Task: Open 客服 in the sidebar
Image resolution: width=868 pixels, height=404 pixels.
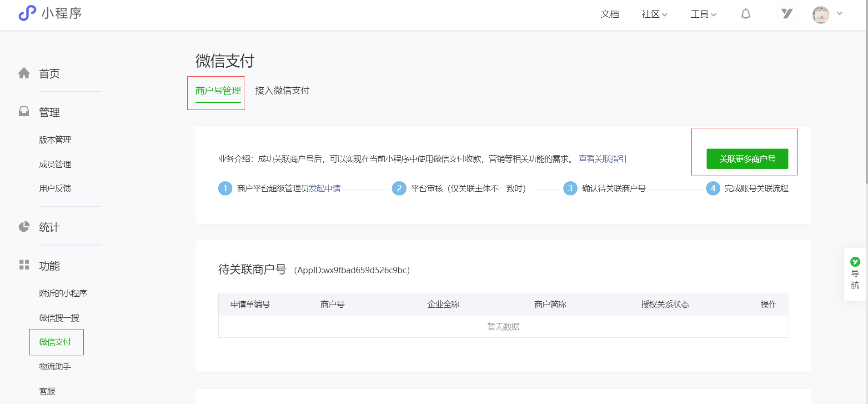Action: pos(47,391)
